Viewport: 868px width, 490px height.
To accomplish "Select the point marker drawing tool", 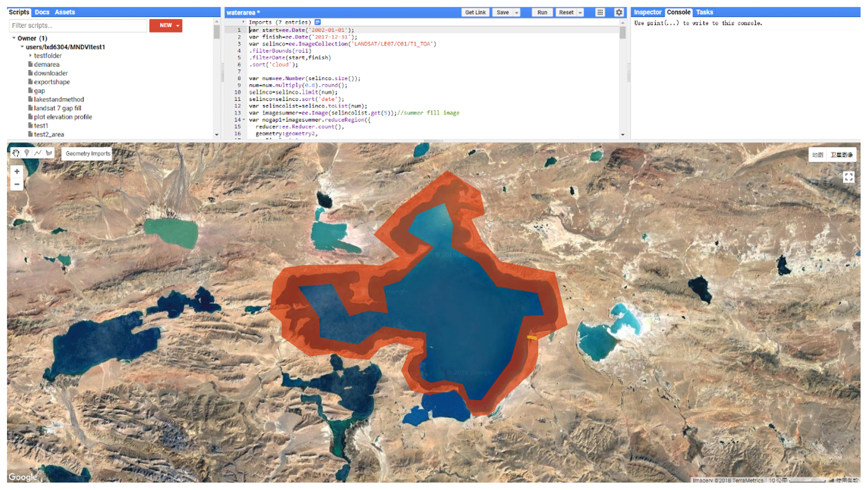I will pos(27,153).
